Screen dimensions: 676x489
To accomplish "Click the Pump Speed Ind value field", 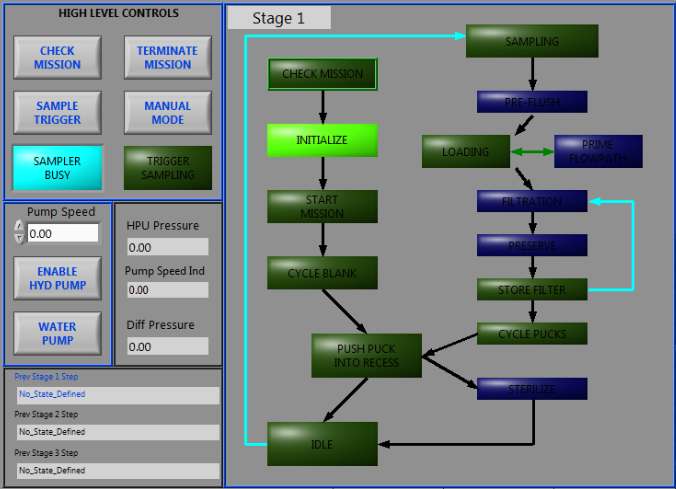I will tap(167, 290).
